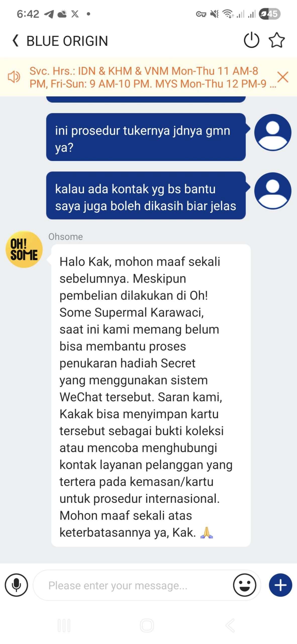Viewport: 297px width, 644px height.
Task: Open attachments with the plus button
Action: [x=280, y=585]
